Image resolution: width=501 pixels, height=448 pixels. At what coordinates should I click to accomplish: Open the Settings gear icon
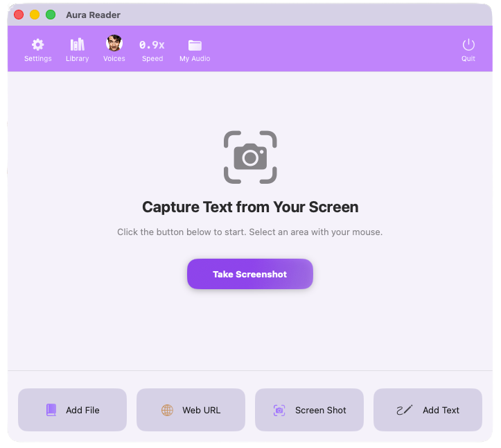pos(37,44)
